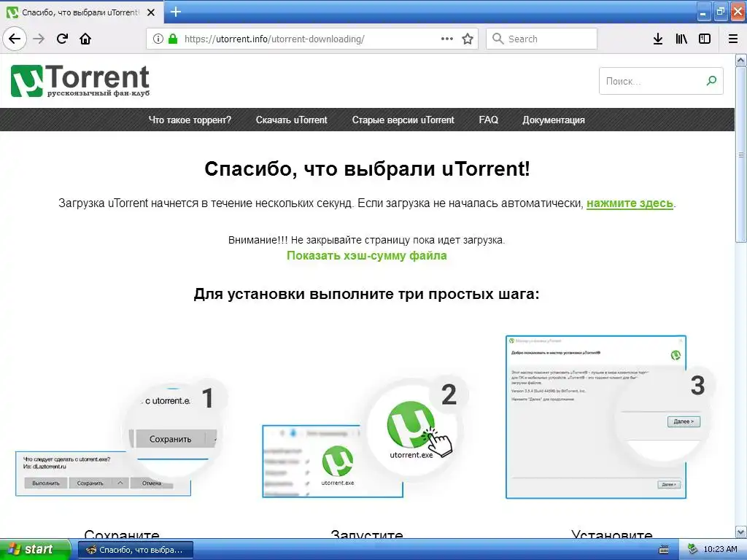Click the uTorrent logo in the header
The width and height of the screenshot is (747, 560).
tap(80, 81)
